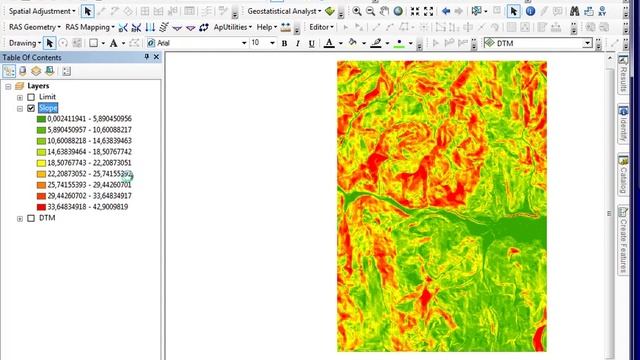640x360 pixels.
Task: Open the Geostatistical Analyst menu
Action: (x=284, y=11)
